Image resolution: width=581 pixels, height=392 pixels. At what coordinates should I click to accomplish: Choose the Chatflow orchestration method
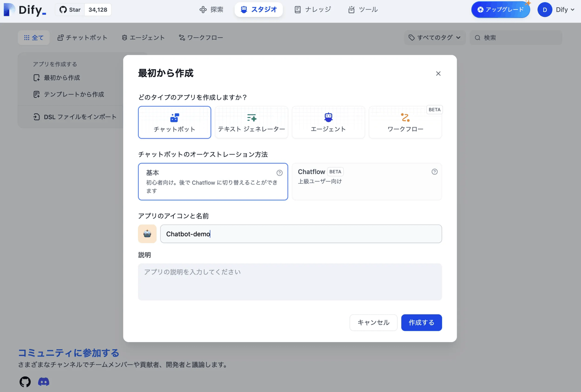tap(367, 181)
